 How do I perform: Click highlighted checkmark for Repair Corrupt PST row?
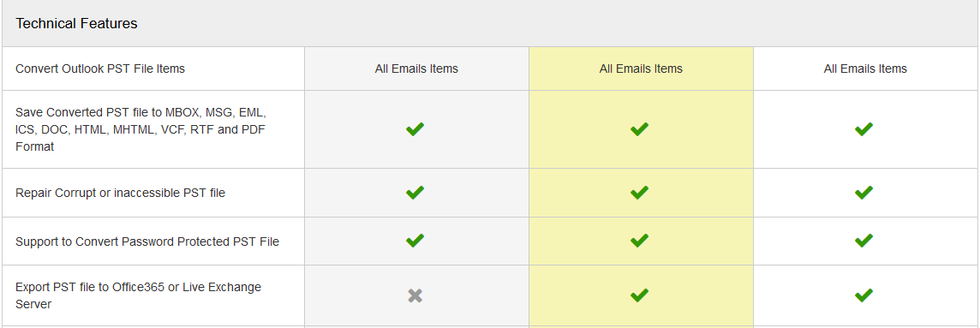639,193
